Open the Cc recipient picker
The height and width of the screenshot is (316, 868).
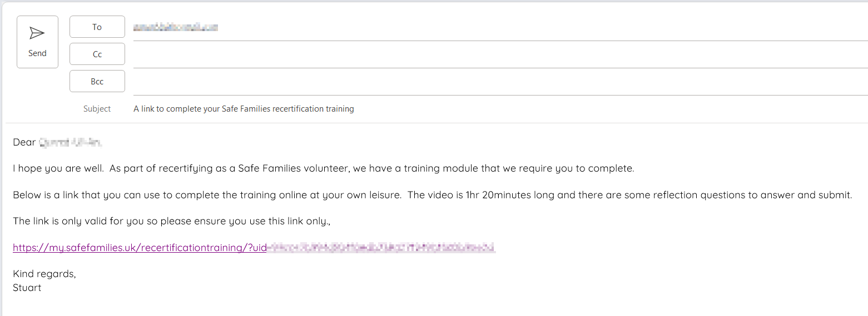point(97,54)
